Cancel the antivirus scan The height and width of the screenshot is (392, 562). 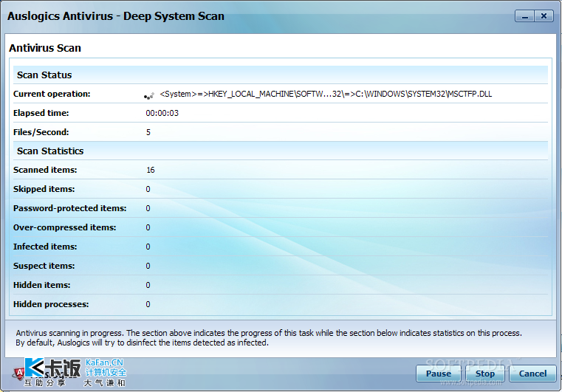(x=532, y=374)
